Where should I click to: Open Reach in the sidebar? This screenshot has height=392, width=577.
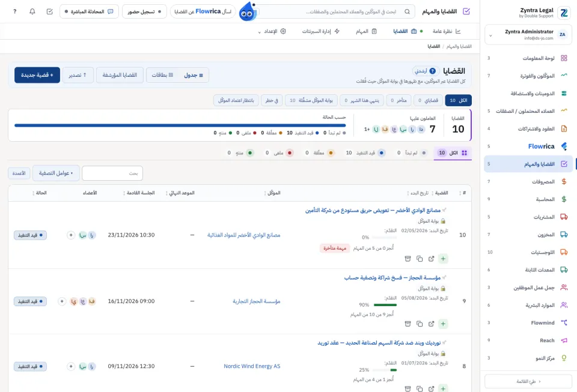point(528,340)
